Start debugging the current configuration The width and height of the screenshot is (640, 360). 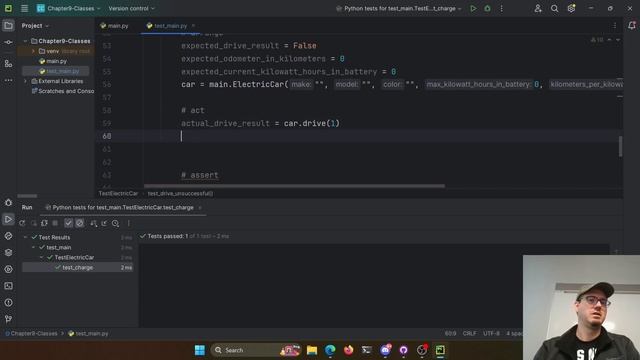tap(487, 8)
